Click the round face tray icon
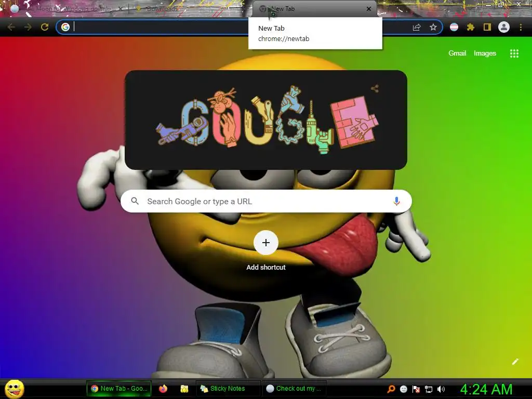 (x=404, y=389)
